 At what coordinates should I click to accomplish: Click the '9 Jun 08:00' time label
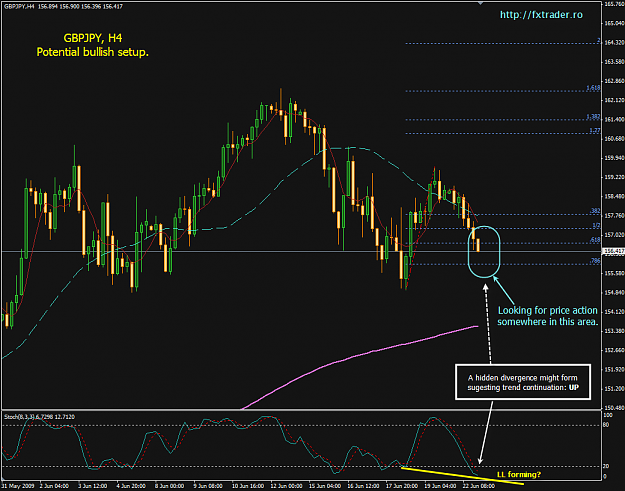(208, 486)
